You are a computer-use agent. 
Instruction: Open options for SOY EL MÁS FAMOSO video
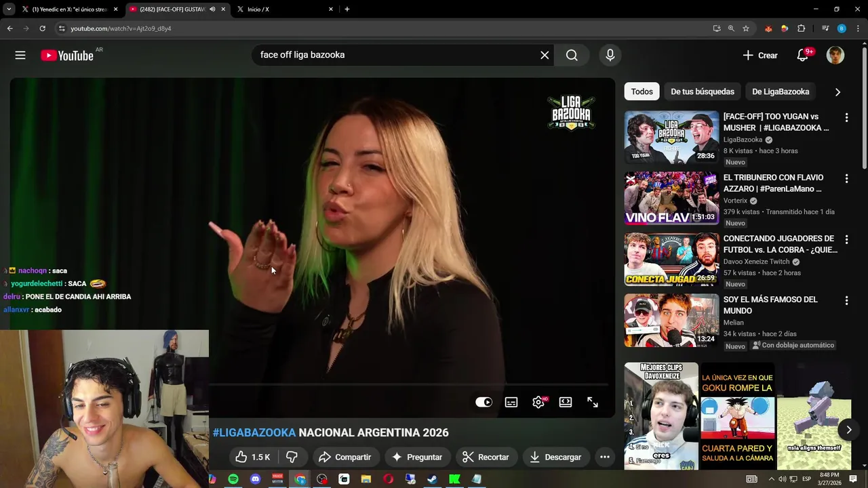click(x=846, y=300)
